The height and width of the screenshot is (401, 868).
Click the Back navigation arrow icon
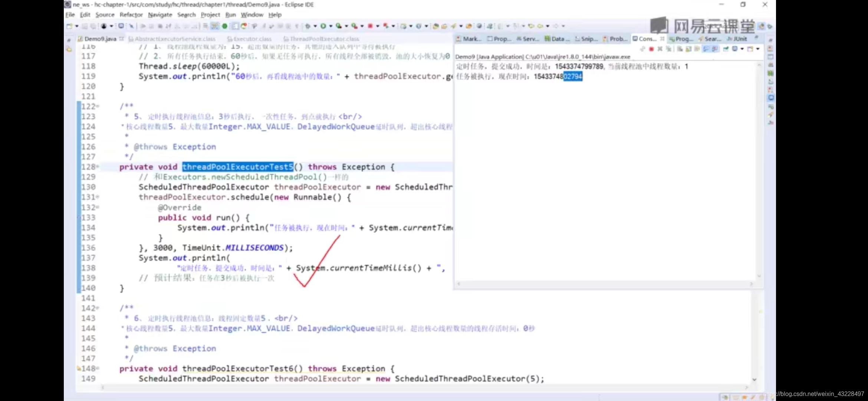(540, 26)
